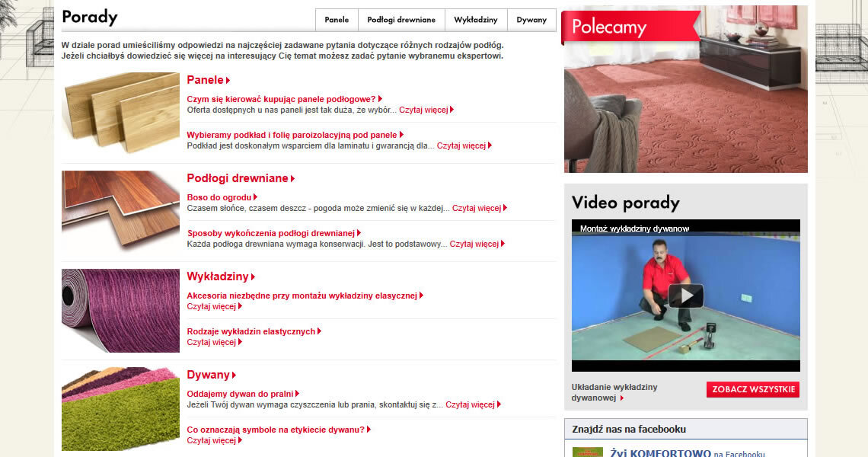868x457 pixels.
Task: Open the Panele section heading link
Action: point(206,80)
